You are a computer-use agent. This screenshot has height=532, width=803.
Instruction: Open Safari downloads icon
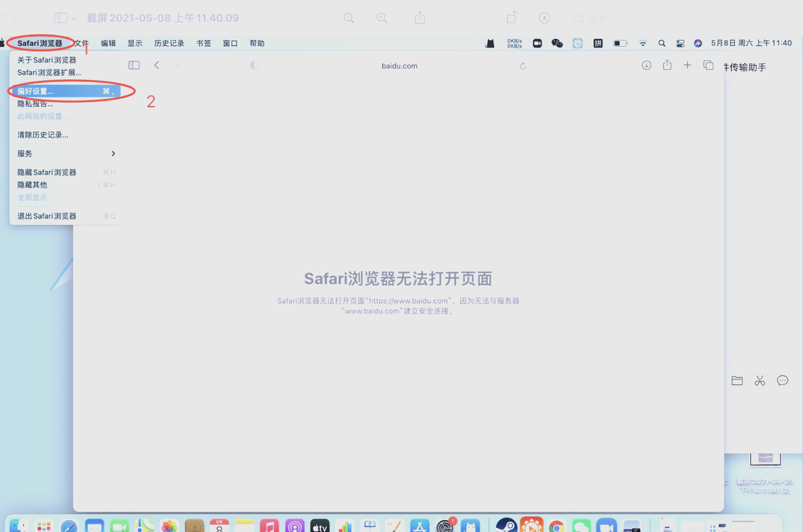(646, 65)
